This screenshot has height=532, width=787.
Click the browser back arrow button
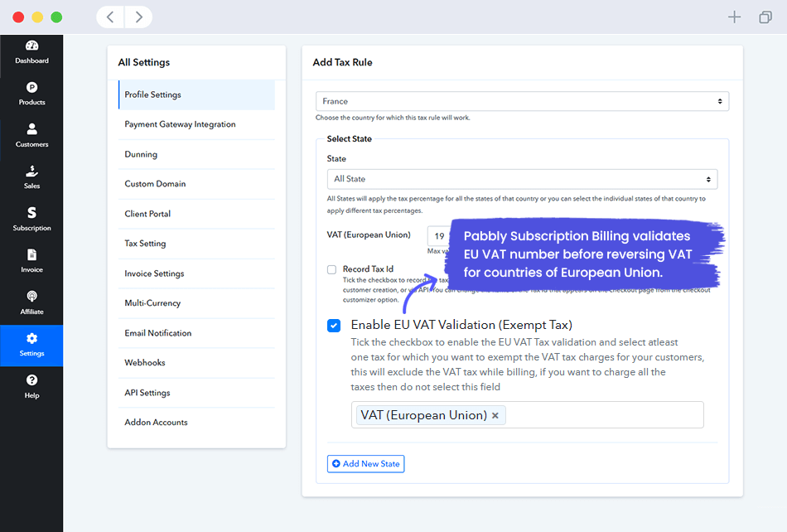pyautogui.click(x=111, y=17)
